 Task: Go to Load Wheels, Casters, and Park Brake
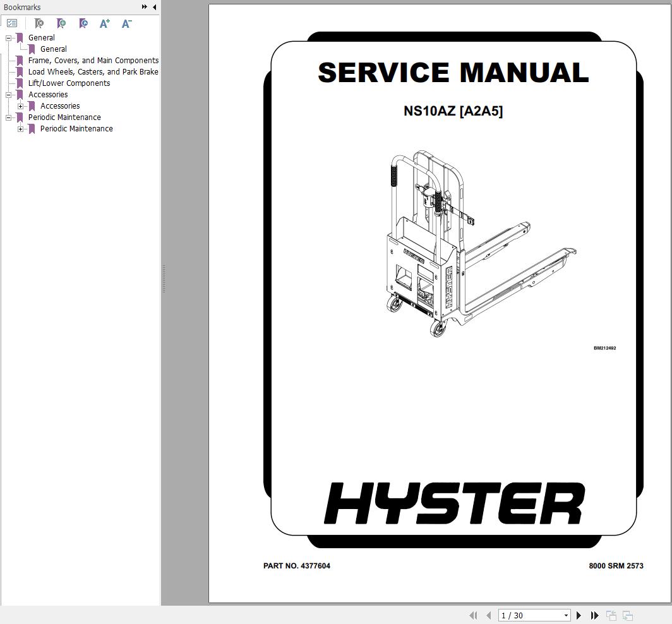coord(93,72)
